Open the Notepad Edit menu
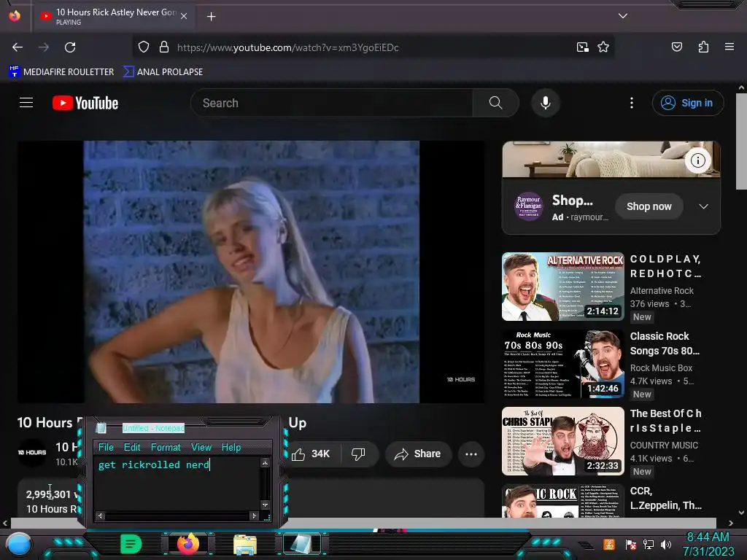Image resolution: width=747 pixels, height=560 pixels. tap(132, 447)
